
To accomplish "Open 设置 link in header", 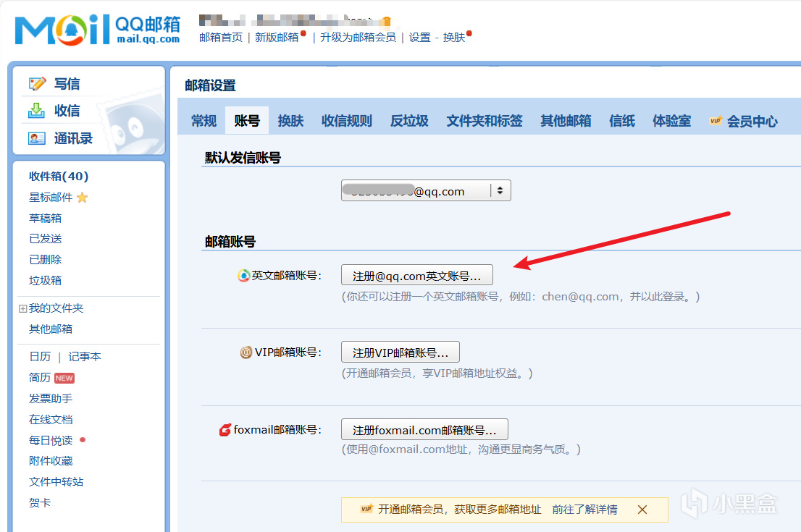I will click(420, 37).
